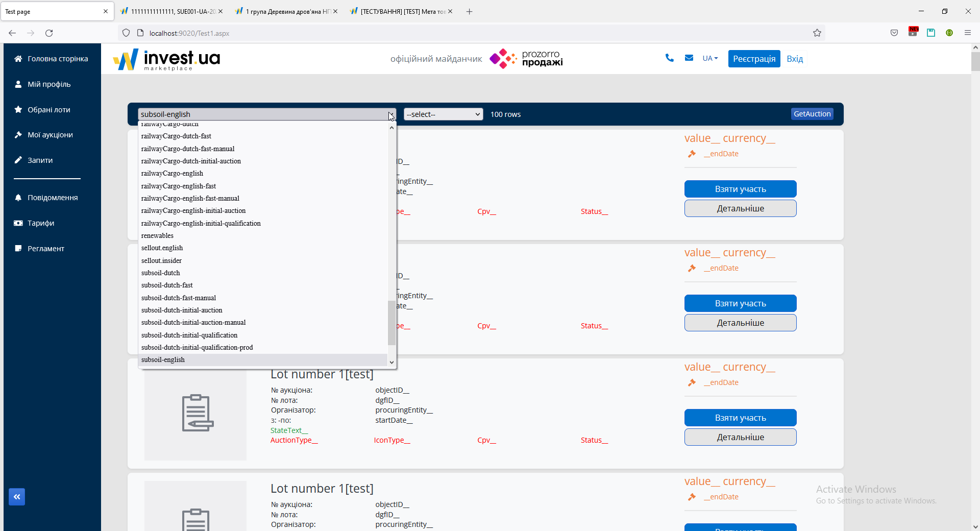The image size is (980, 531).
Task: Click the user icon beside Мій профіль
Action: [x=18, y=84]
